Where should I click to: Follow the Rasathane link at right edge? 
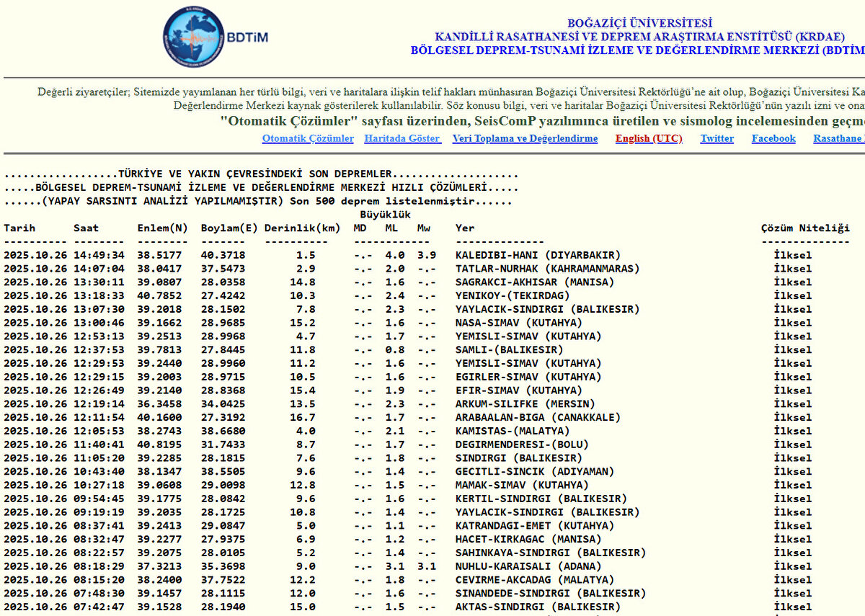838,138
